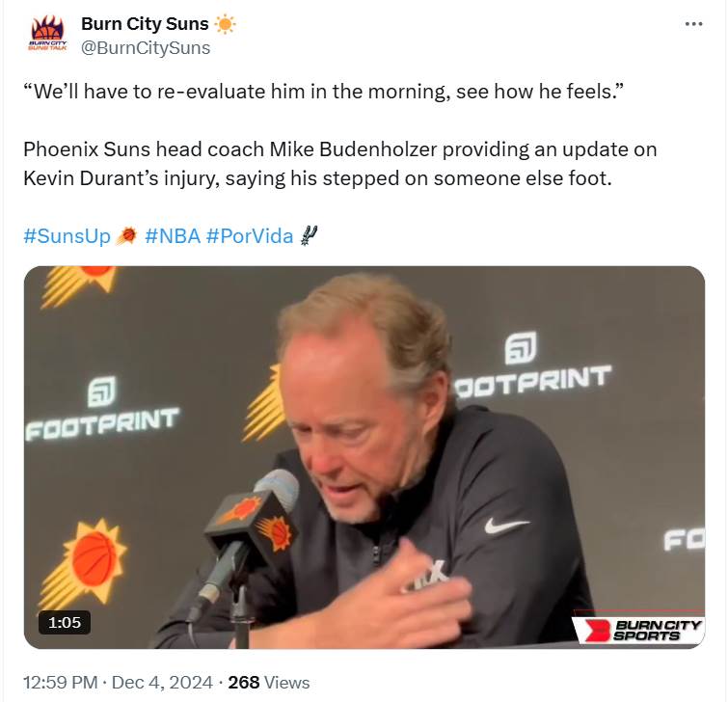Click the Suns basketball emoji after #SunsUp
Image resolution: width=728 pixels, height=702 pixels.
coord(126,236)
